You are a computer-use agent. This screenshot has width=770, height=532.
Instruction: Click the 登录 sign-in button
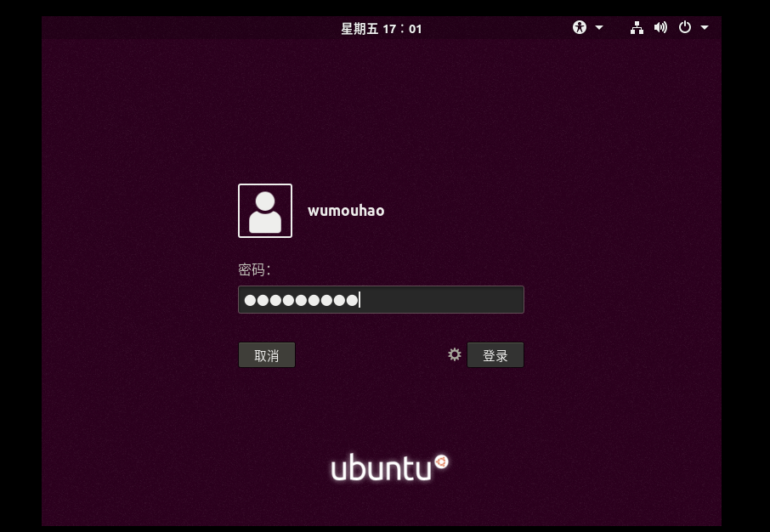(495, 355)
